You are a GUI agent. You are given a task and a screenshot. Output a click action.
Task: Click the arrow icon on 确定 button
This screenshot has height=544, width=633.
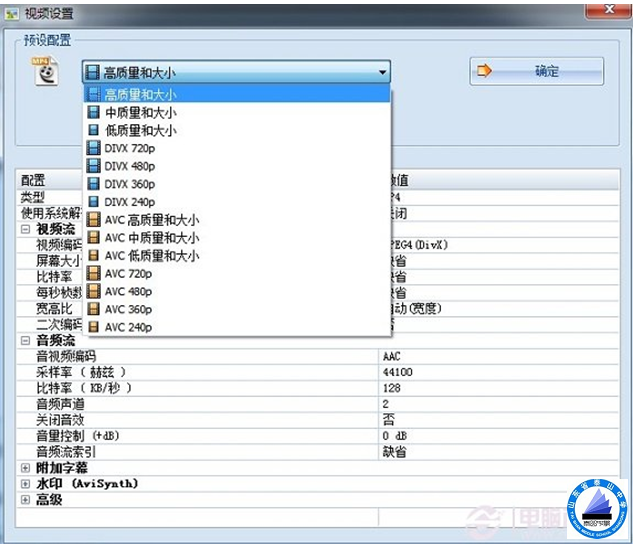[x=486, y=72]
